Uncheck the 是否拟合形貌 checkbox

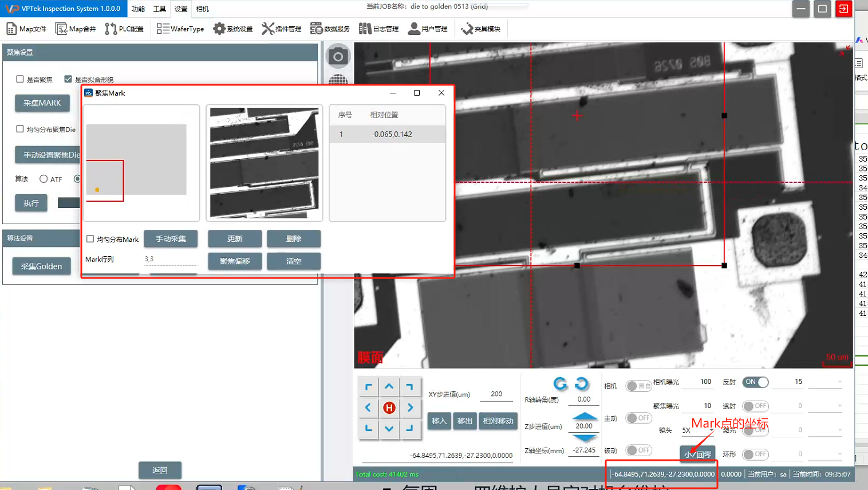pos(68,79)
